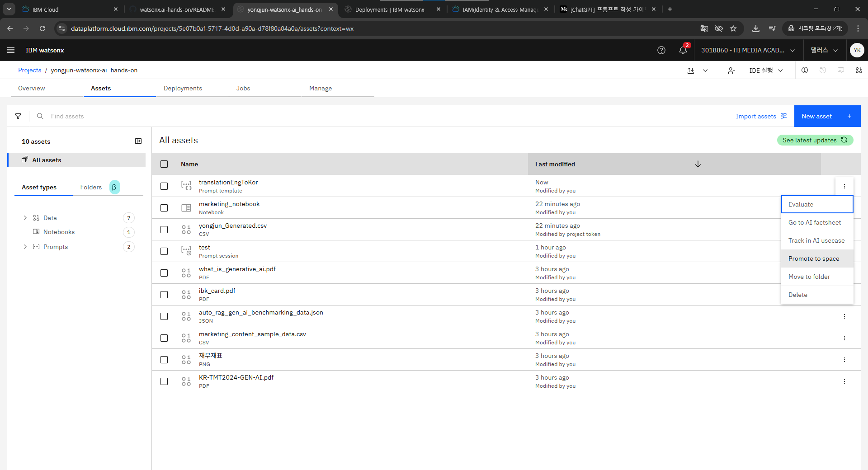Viewport: 868px width, 470px height.
Task: Check the ibk_card.pdf row checkbox
Action: [x=164, y=295]
